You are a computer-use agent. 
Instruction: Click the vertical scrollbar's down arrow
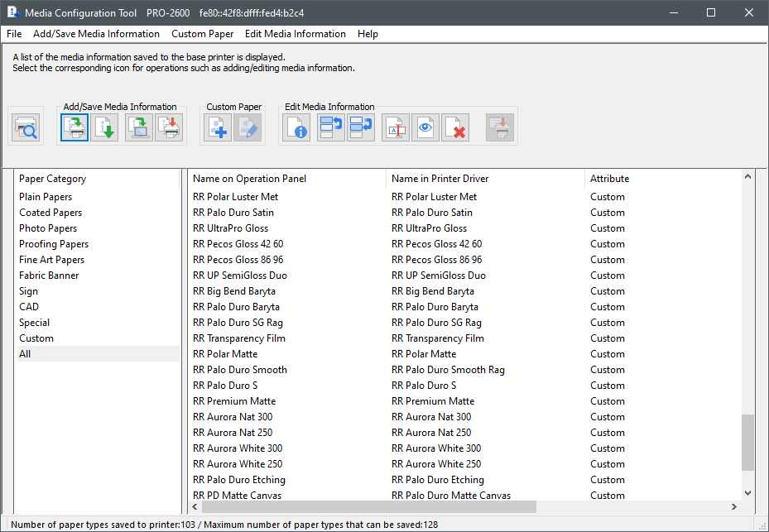747,492
